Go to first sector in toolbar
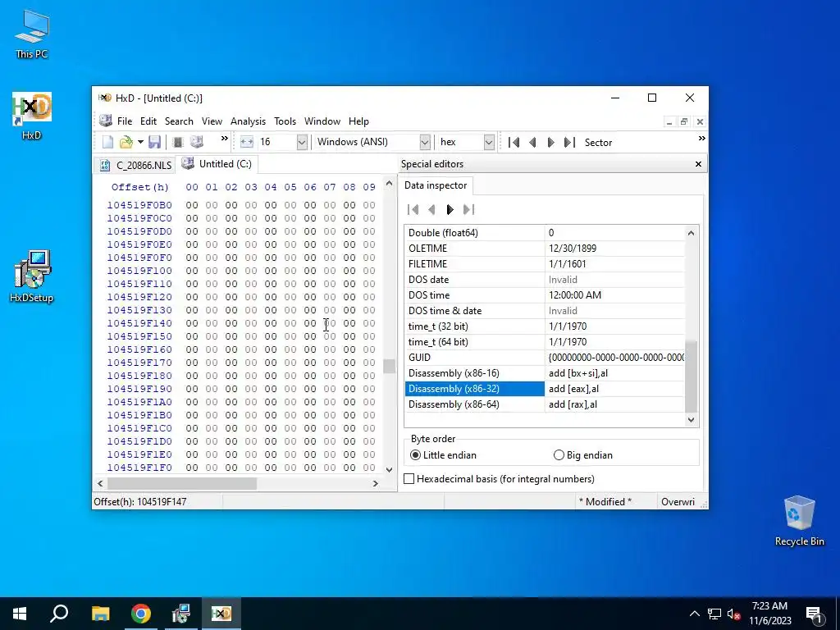The width and height of the screenshot is (840, 630). click(514, 142)
